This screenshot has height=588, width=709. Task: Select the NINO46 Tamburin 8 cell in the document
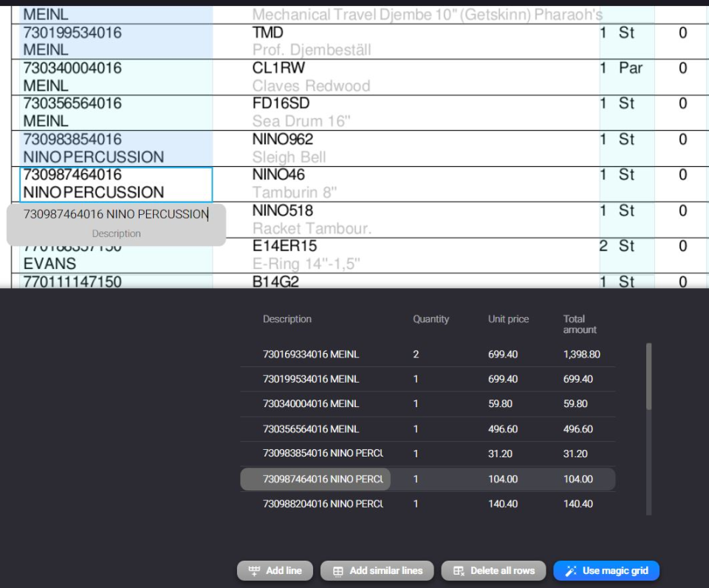332,182
